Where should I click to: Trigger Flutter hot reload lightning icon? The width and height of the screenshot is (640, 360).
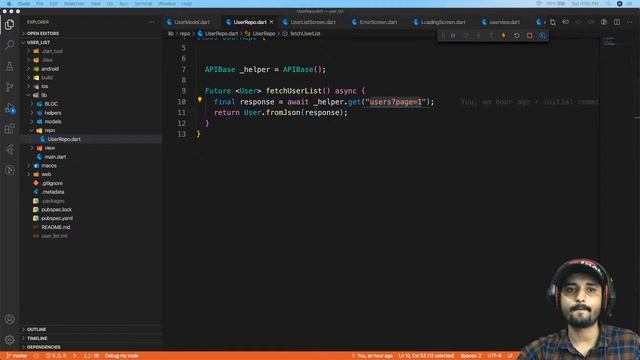[x=504, y=36]
